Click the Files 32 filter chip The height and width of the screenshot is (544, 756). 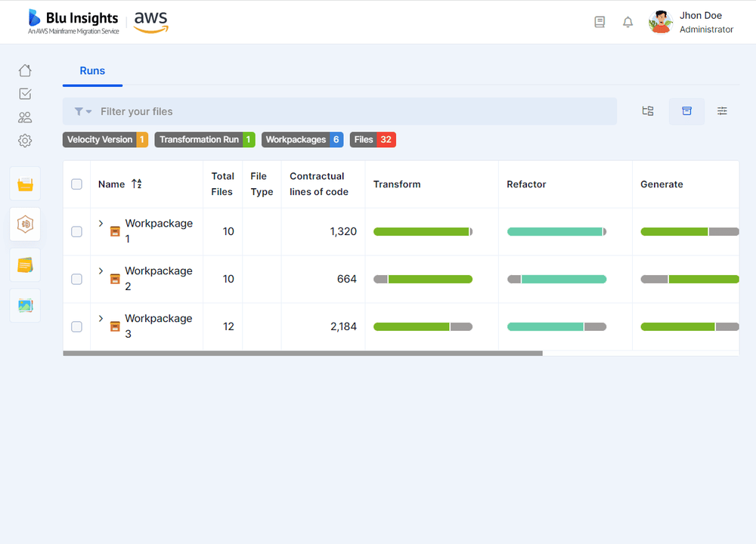click(372, 140)
